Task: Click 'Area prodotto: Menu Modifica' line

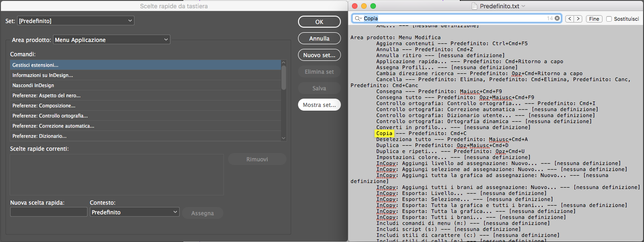Action: click(x=395, y=37)
